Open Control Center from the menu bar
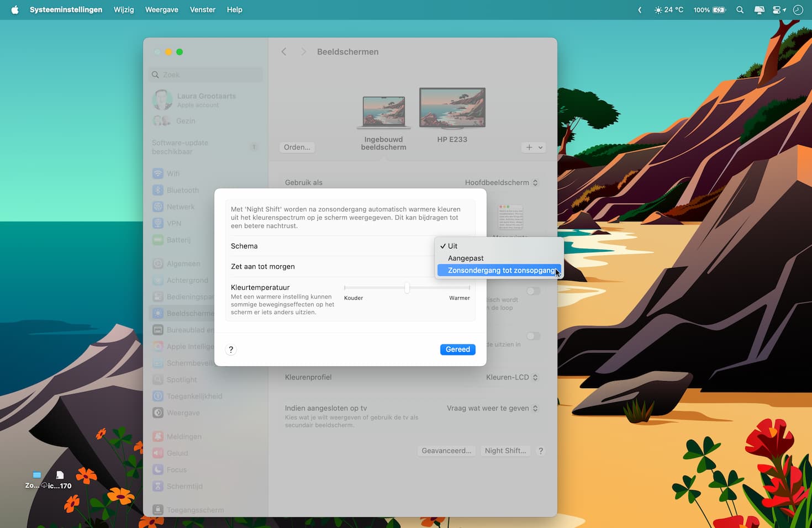This screenshot has height=528, width=812. click(x=779, y=10)
